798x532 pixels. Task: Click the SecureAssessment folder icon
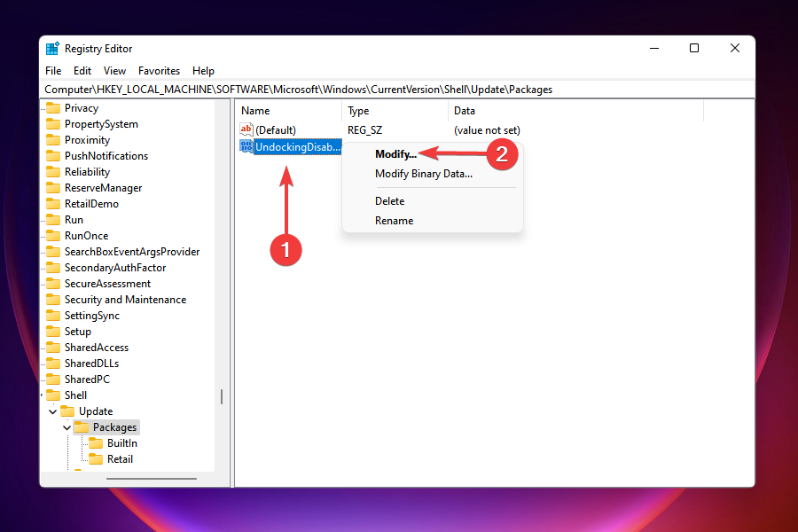tap(53, 284)
